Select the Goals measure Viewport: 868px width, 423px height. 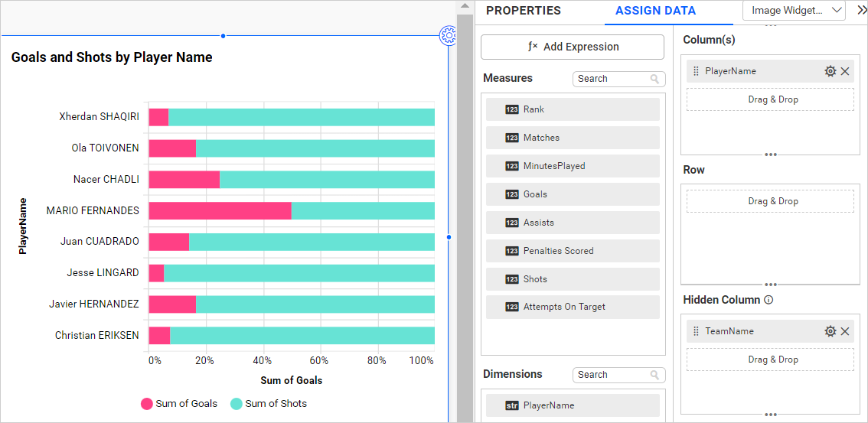pos(573,194)
